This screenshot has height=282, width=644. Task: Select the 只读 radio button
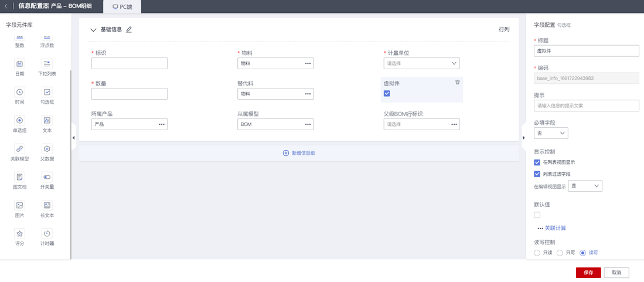[537, 253]
